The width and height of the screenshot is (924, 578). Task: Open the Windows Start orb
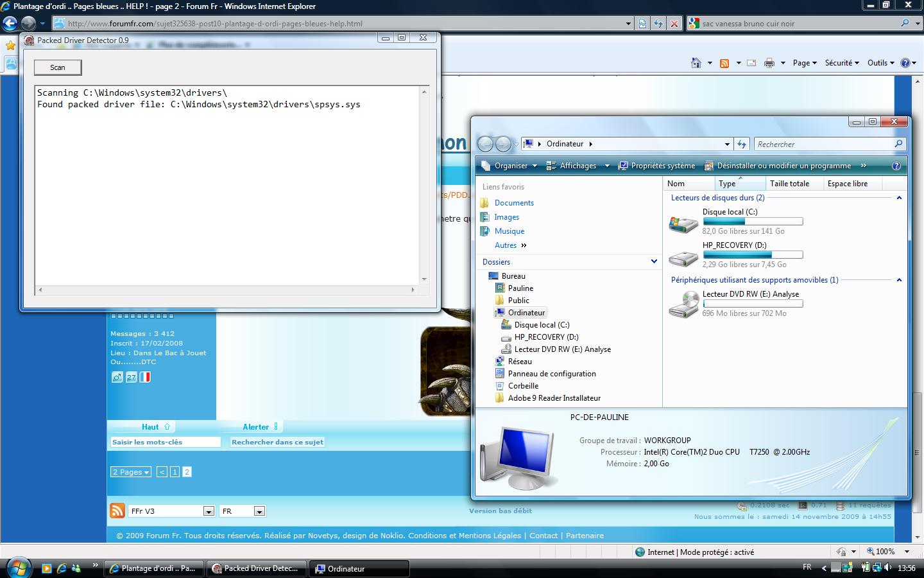click(x=17, y=568)
